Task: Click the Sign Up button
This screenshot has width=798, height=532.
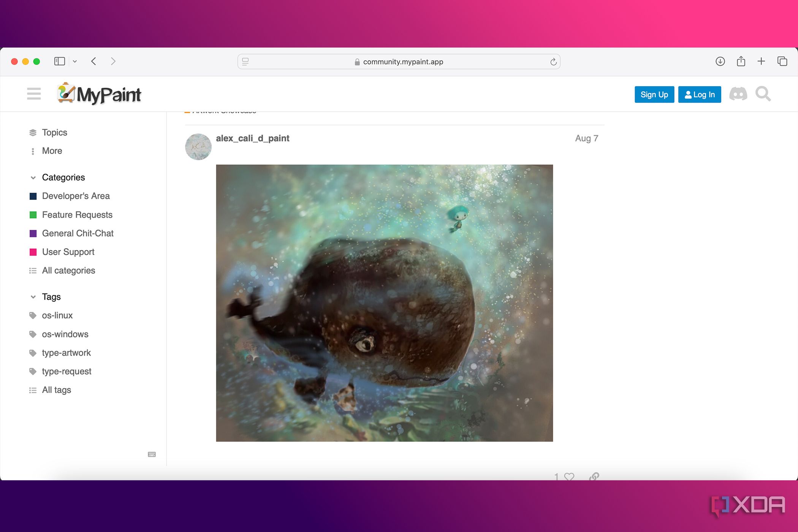Action: pos(654,94)
